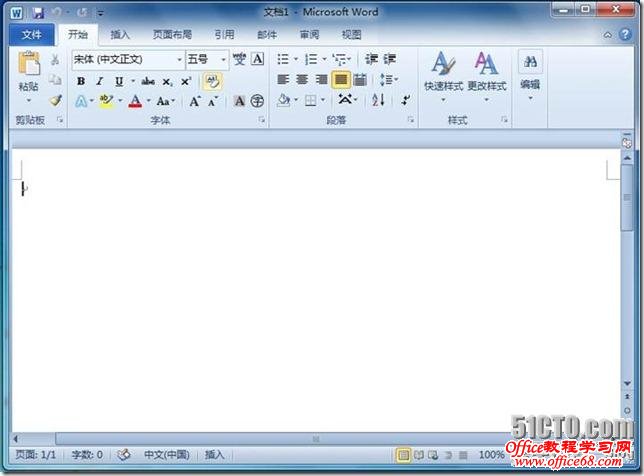Click the Paste clipboard icon
This screenshot has width=644, height=476.
point(29,64)
